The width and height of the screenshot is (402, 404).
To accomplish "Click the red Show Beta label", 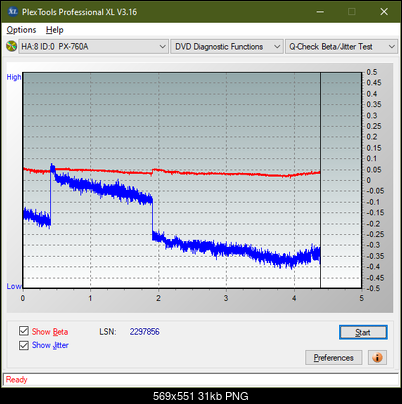I will (50, 332).
